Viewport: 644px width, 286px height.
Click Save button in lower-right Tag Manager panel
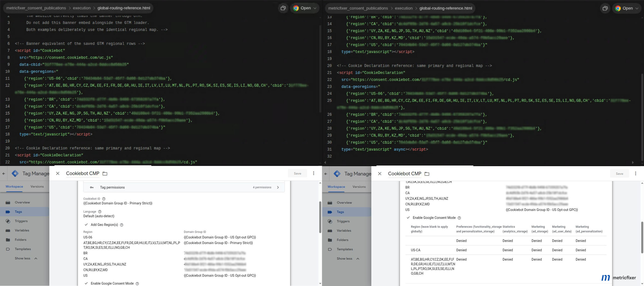pos(620,174)
